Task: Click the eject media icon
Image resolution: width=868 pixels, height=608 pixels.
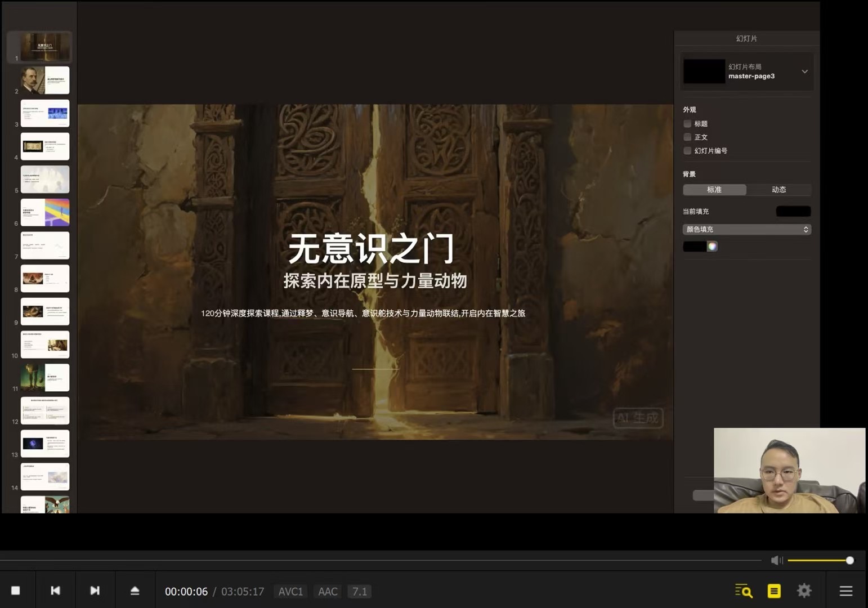Action: (x=135, y=591)
